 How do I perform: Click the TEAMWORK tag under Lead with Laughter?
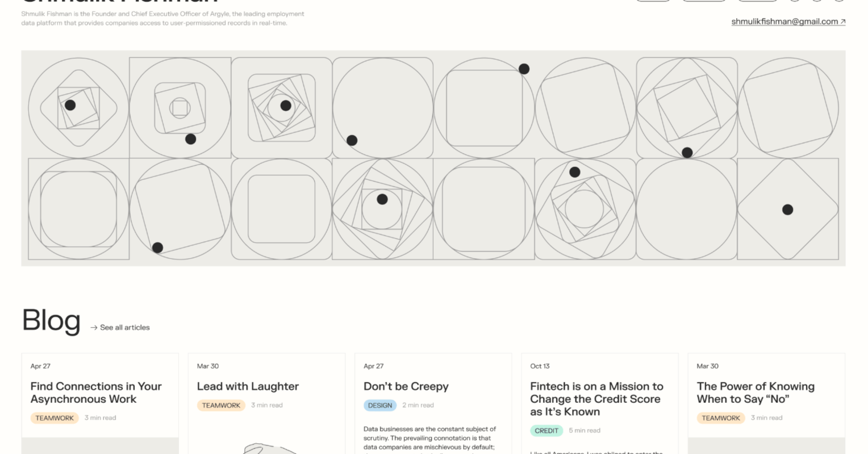221,405
